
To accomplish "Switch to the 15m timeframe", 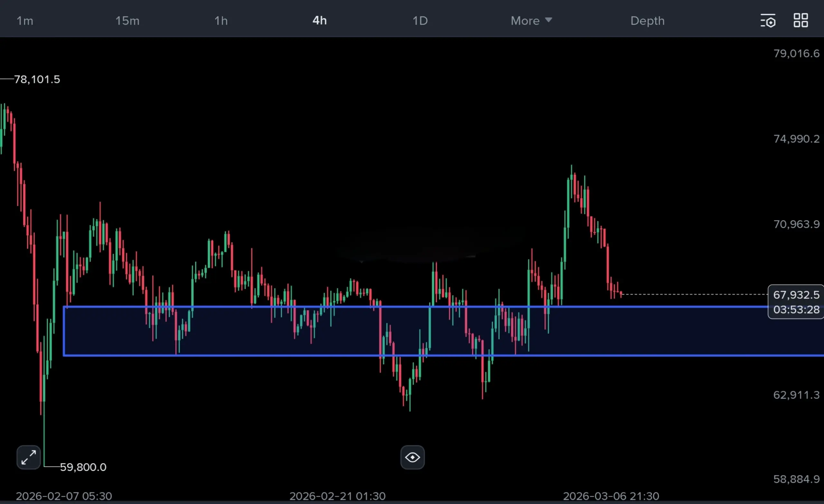I will click(x=127, y=21).
